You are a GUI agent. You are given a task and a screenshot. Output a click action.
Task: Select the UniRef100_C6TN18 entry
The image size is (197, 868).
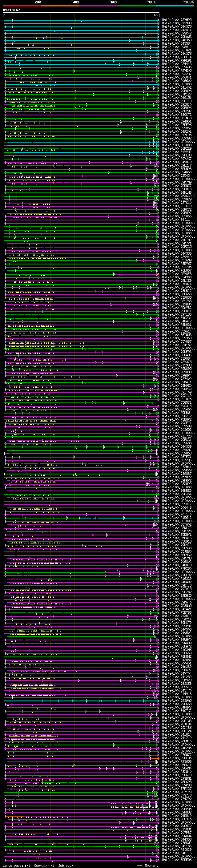[176, 118]
